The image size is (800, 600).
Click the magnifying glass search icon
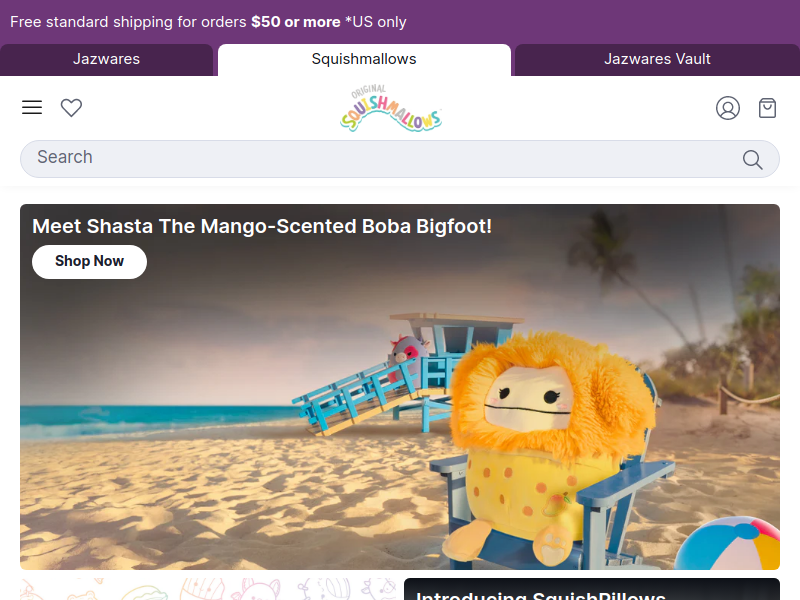[753, 160]
